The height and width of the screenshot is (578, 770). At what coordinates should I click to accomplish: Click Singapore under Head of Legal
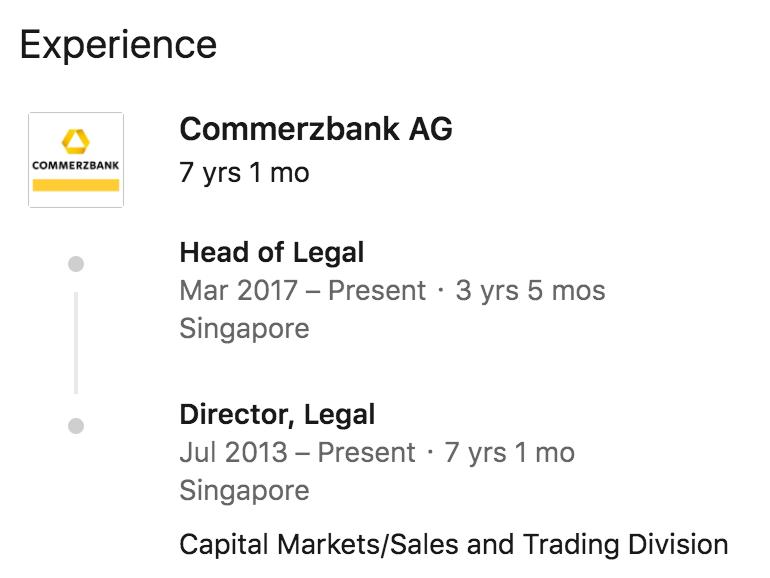(x=244, y=328)
